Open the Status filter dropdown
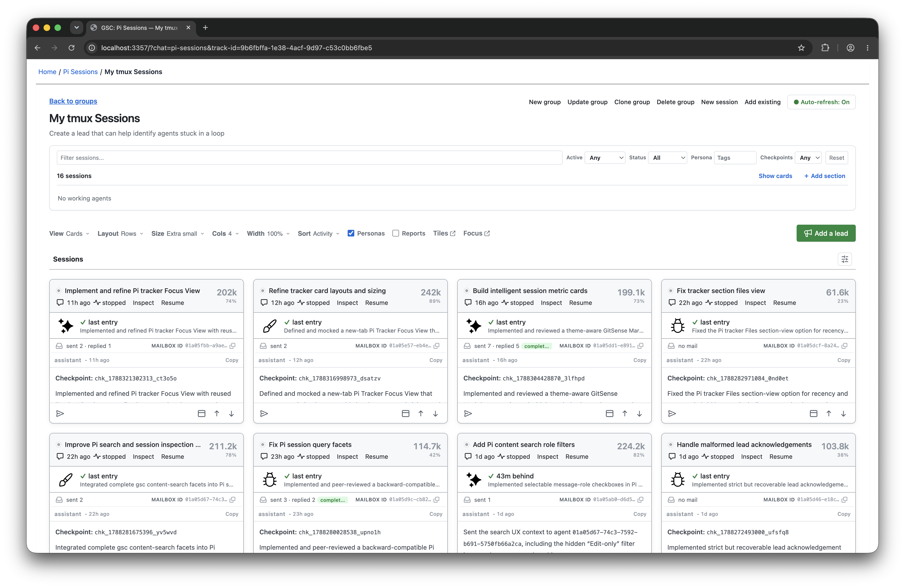This screenshot has width=905, height=588. tap(667, 157)
